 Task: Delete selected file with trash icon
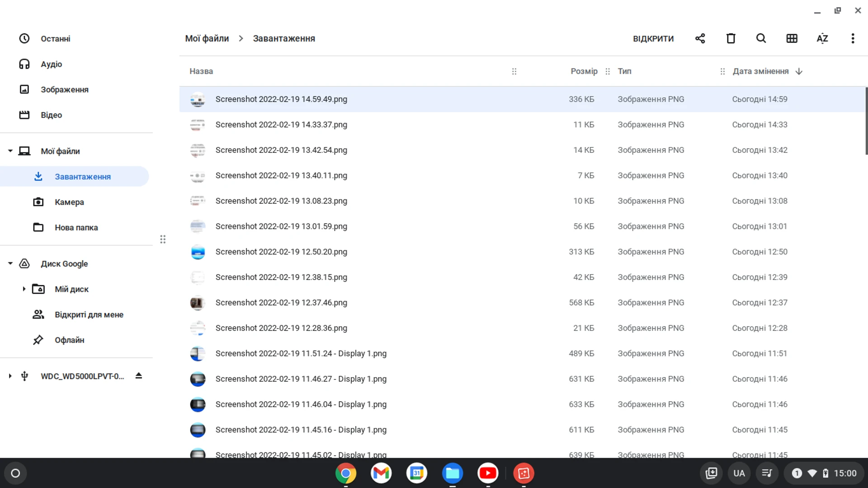(731, 38)
